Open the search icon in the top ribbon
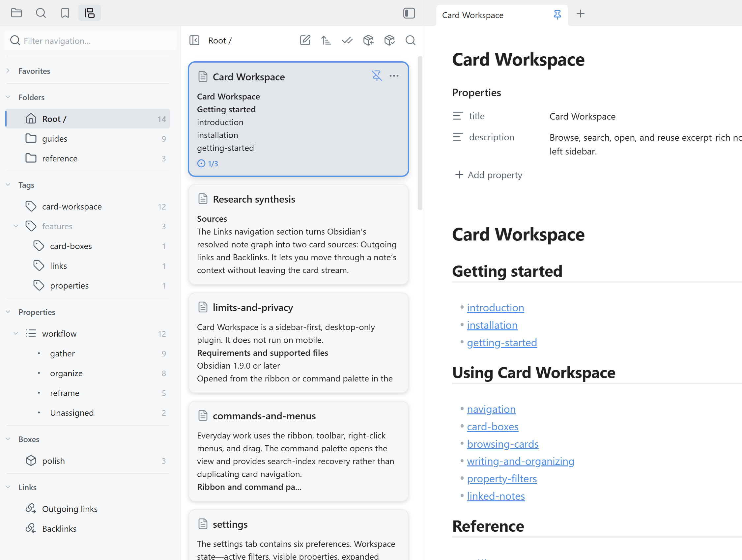Viewport: 742px width, 560px height. [x=41, y=13]
